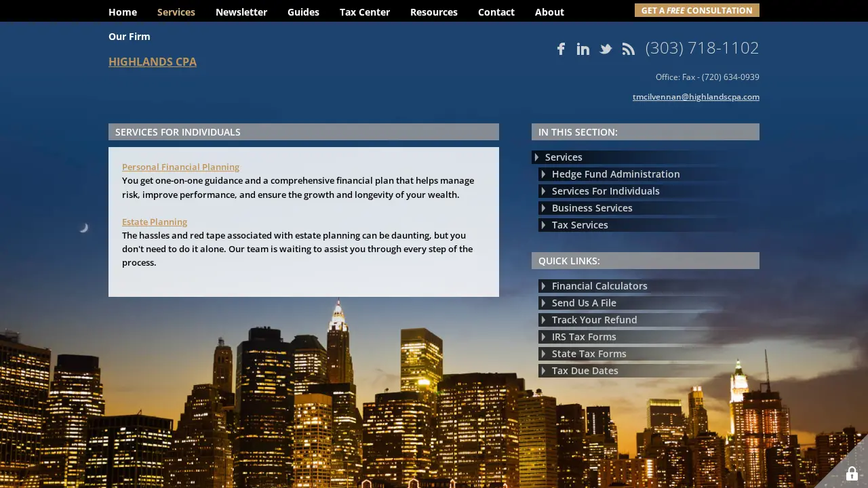Click the Services For Individuals section header
The image size is (868, 488).
point(304,132)
